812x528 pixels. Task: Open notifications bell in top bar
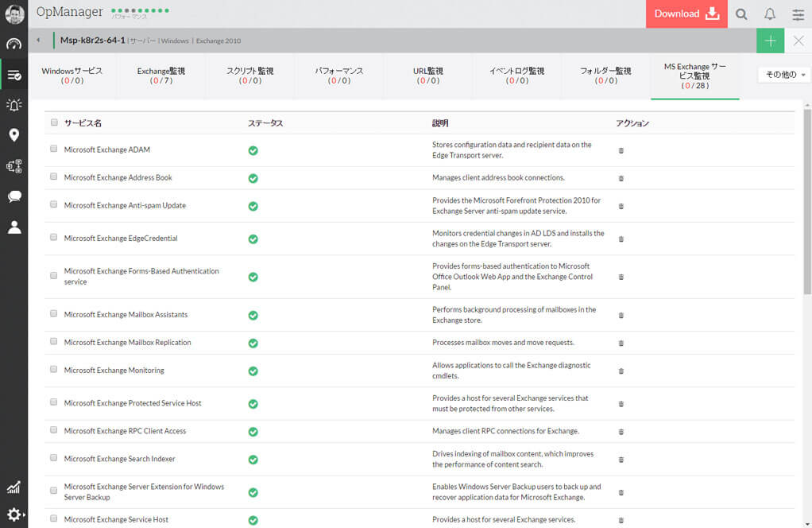pos(769,14)
